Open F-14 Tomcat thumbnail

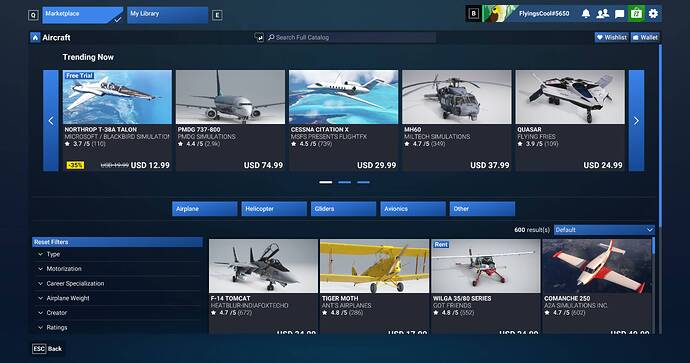coord(263,266)
